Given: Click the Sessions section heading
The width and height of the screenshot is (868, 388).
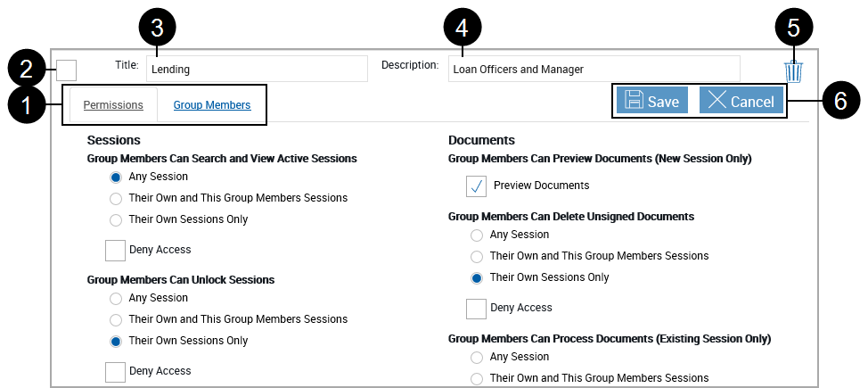Looking at the screenshot, I should pyautogui.click(x=113, y=140).
